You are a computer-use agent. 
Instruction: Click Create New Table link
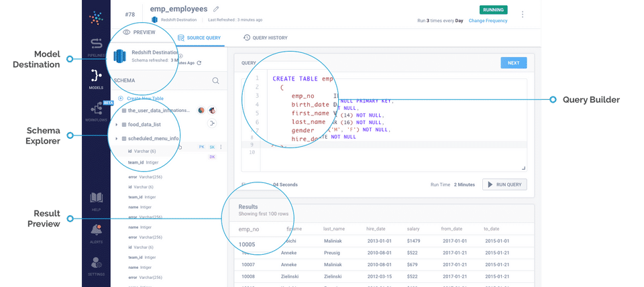(x=144, y=99)
